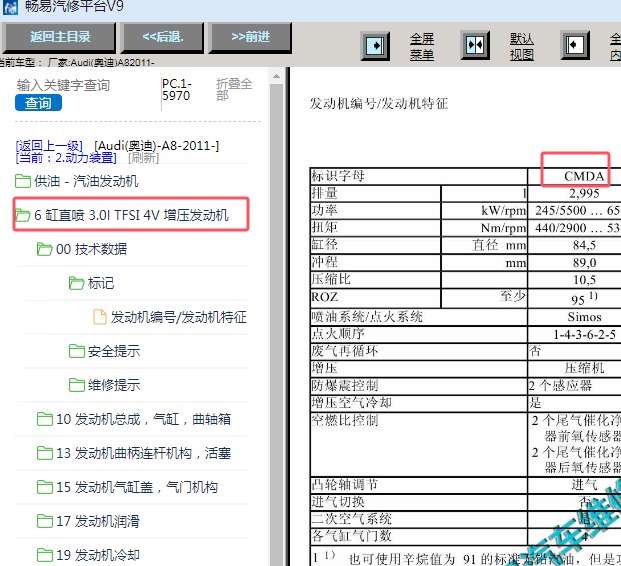Expand 10 发动机总成，气缸，曲轴箱
This screenshot has height=566, width=621.
[x=143, y=419]
